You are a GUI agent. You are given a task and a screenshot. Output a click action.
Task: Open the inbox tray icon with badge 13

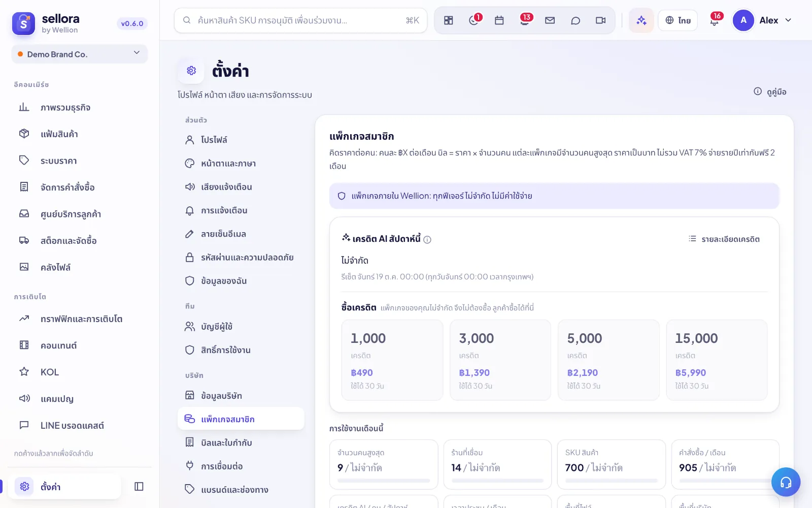tap(525, 20)
